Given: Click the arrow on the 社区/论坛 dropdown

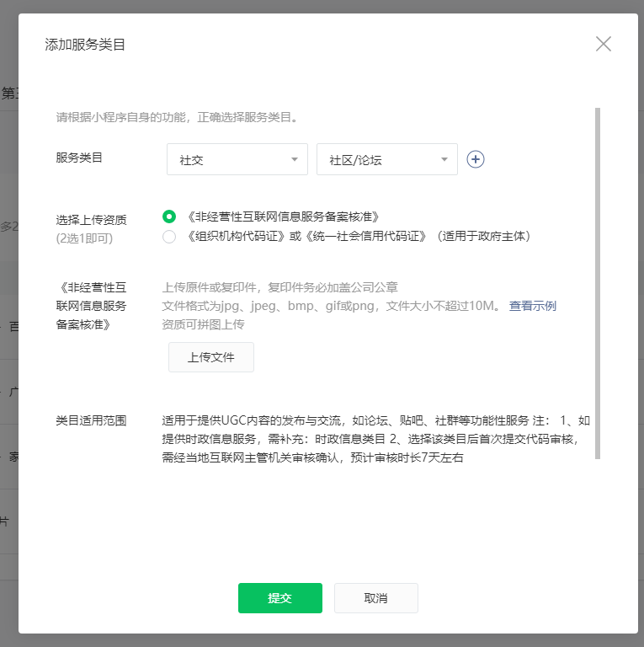Looking at the screenshot, I should tap(444, 159).
